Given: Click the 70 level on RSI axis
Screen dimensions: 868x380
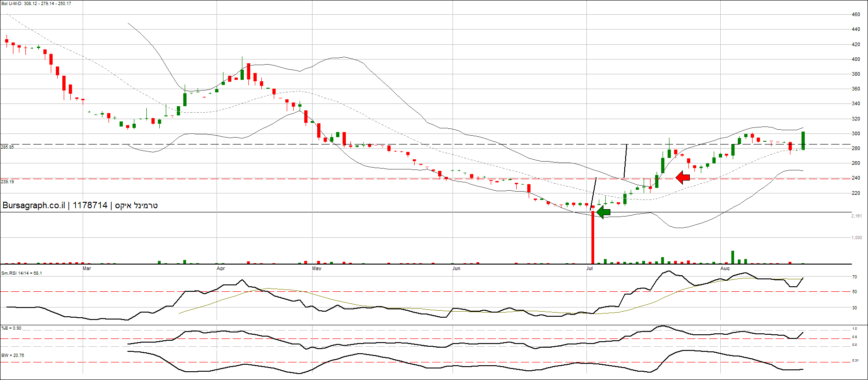Looking at the screenshot, I should point(855,277).
